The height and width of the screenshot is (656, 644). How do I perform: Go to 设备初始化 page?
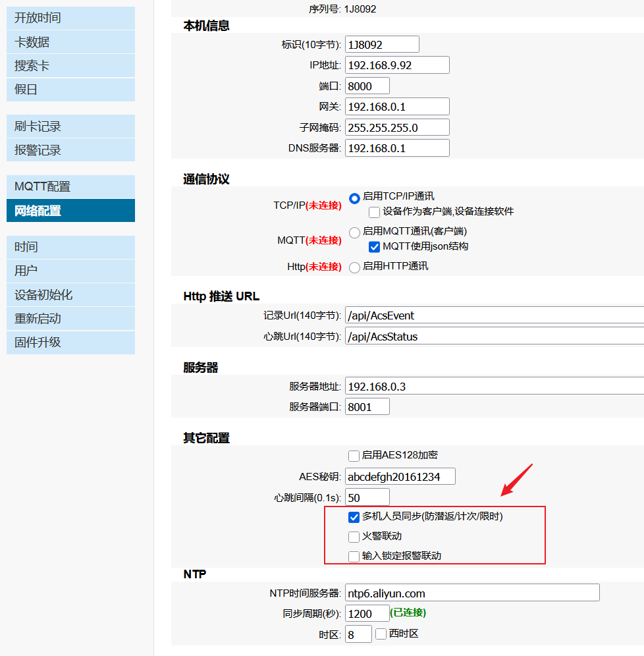click(70, 295)
